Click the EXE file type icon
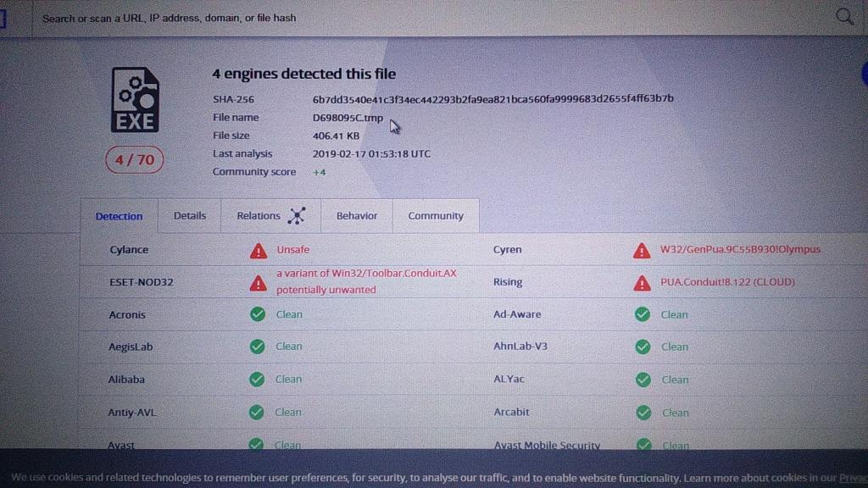Screen dimensions: 868x488 pos(135,100)
